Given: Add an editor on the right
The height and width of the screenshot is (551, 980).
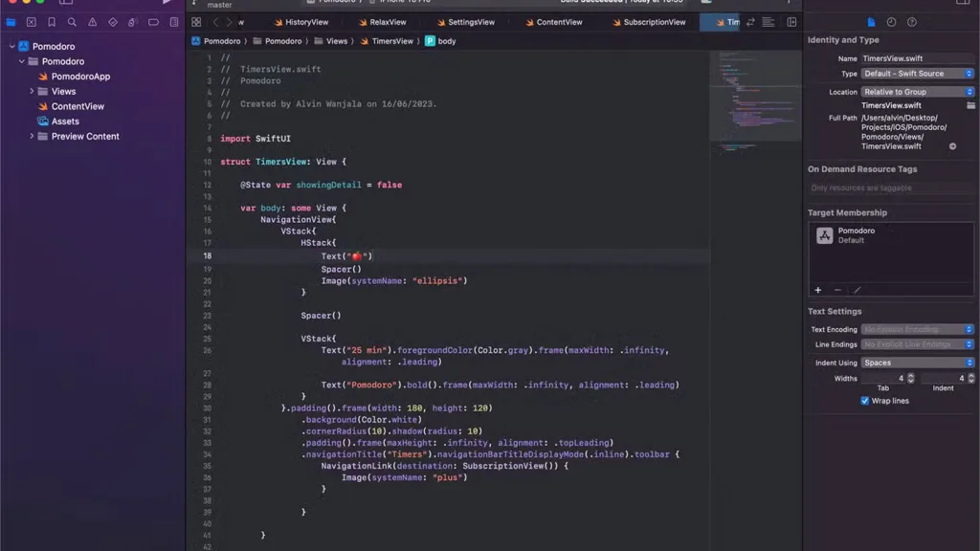Looking at the screenshot, I should [x=791, y=22].
